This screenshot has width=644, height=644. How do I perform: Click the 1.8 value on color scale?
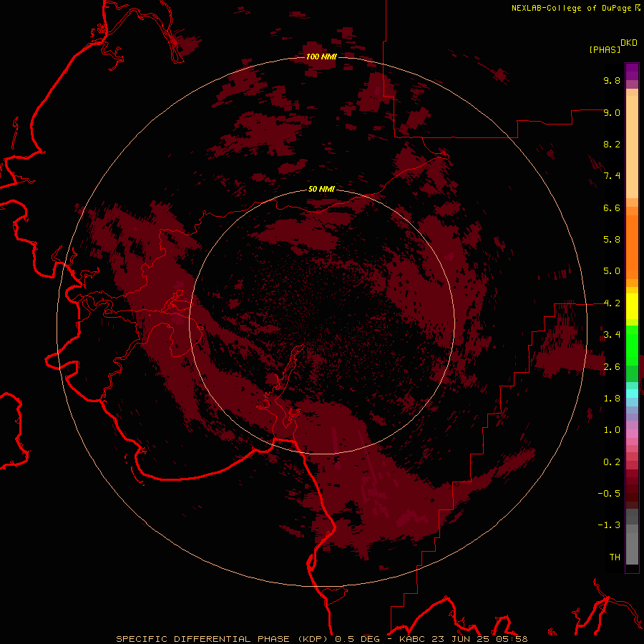612,399
